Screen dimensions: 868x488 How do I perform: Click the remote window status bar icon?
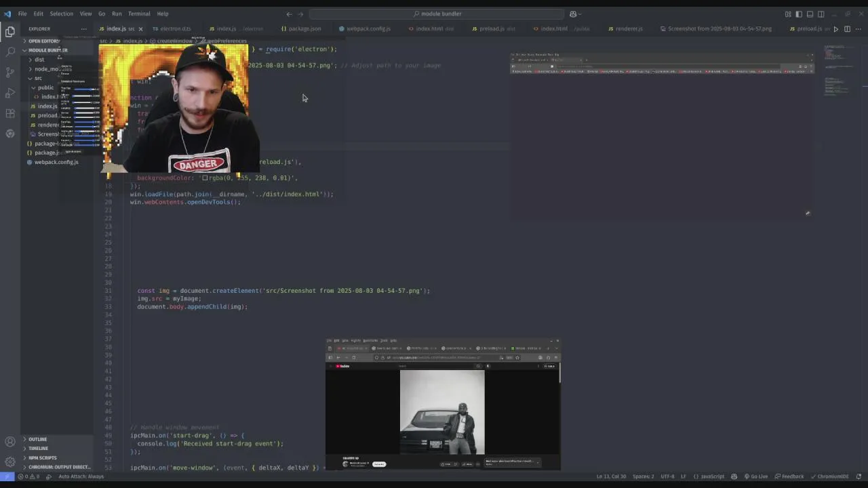click(6, 476)
